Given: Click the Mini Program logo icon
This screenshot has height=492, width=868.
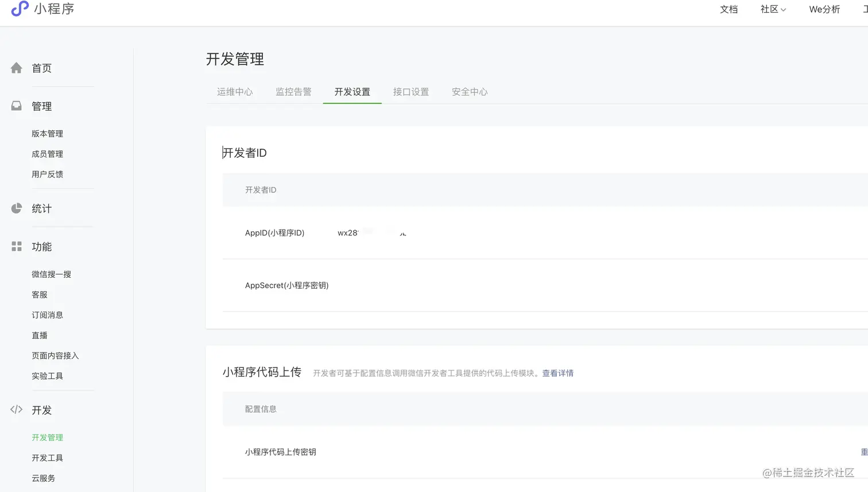Looking at the screenshot, I should pos(20,9).
